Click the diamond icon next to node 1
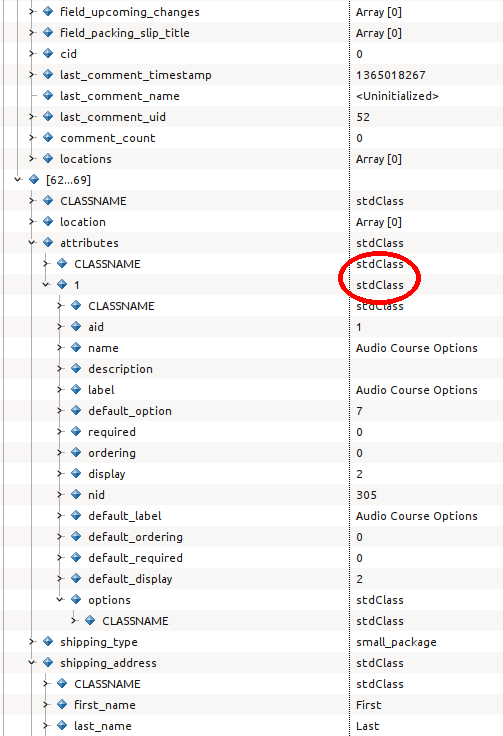This screenshot has height=736, width=503. coord(62,284)
